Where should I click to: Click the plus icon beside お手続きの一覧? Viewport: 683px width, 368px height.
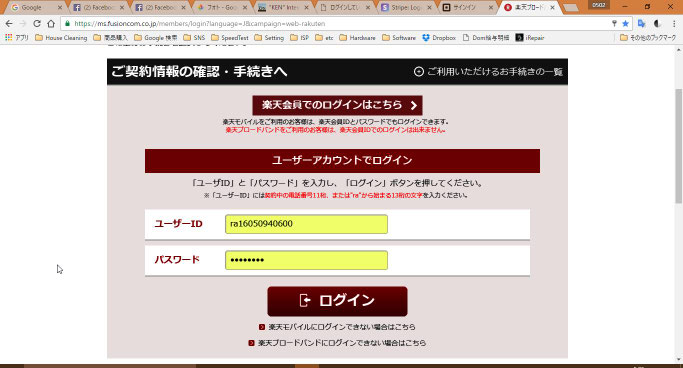coord(419,72)
